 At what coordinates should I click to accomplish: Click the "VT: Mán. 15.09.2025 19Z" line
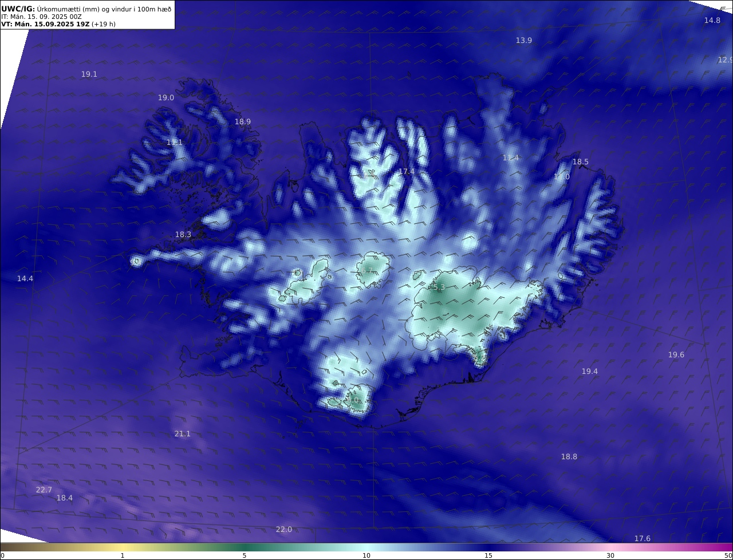[45, 24]
